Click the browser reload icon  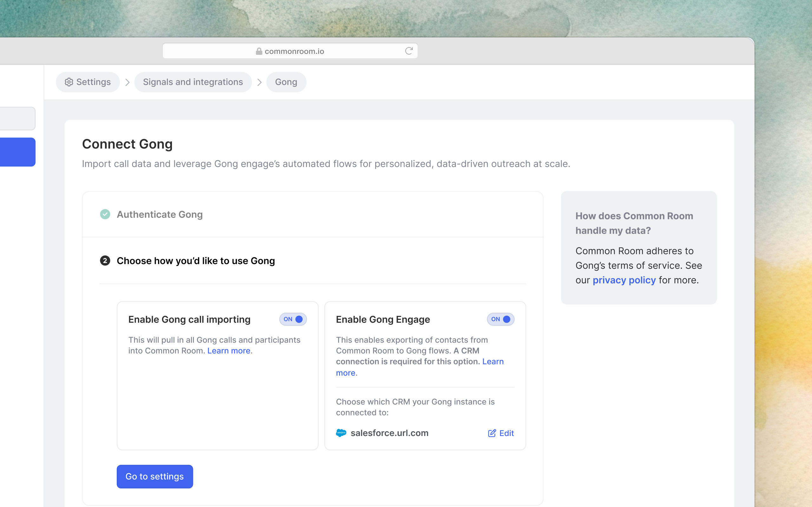[x=408, y=51]
